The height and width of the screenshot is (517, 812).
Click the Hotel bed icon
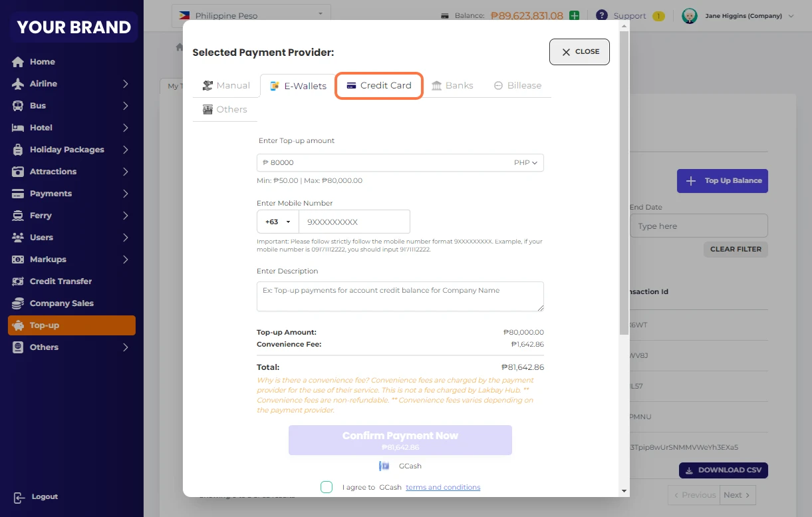[18, 128]
